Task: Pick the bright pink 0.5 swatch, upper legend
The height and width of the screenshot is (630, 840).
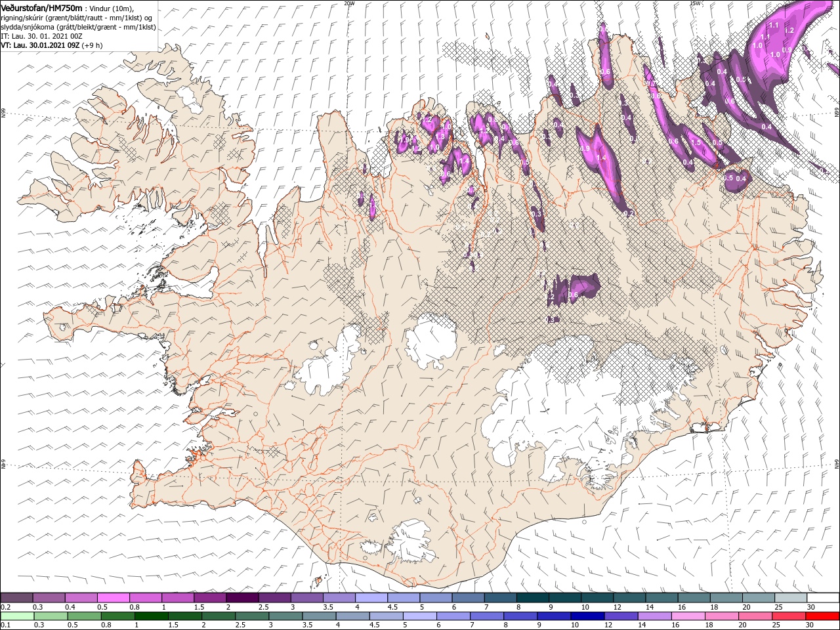Action: pos(113,598)
